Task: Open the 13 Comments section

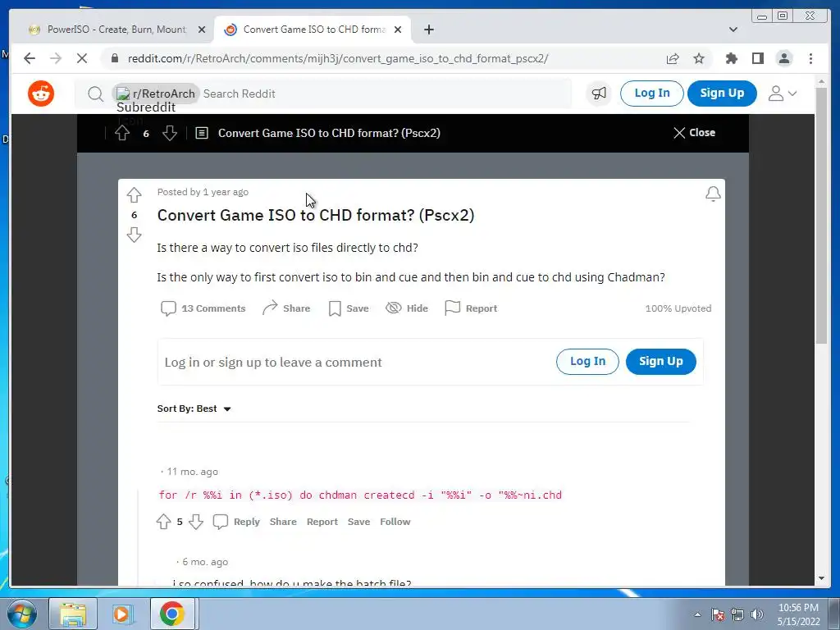Action: click(x=203, y=308)
